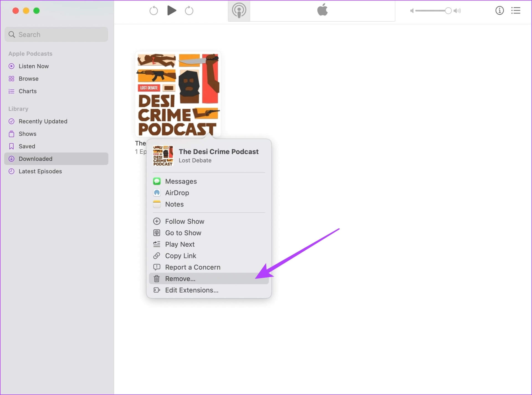Click the Downloaded arrow icon
Screen dimensions: 532x395
pyautogui.click(x=11, y=159)
